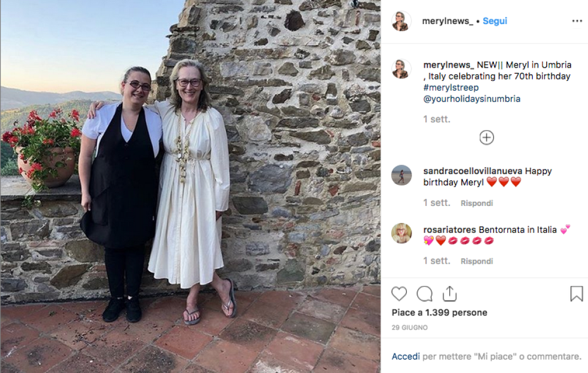Open the #merylstreep hashtag

point(452,88)
